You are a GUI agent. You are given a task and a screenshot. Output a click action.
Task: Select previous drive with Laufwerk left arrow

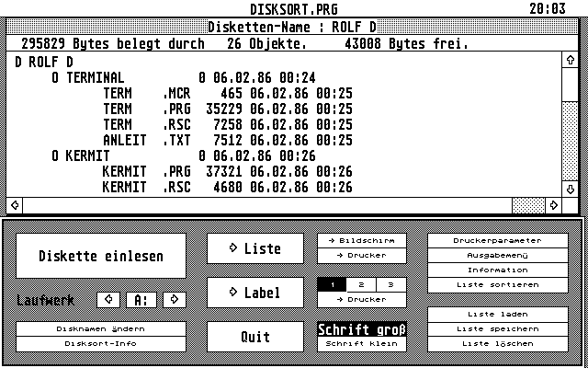click(108, 299)
